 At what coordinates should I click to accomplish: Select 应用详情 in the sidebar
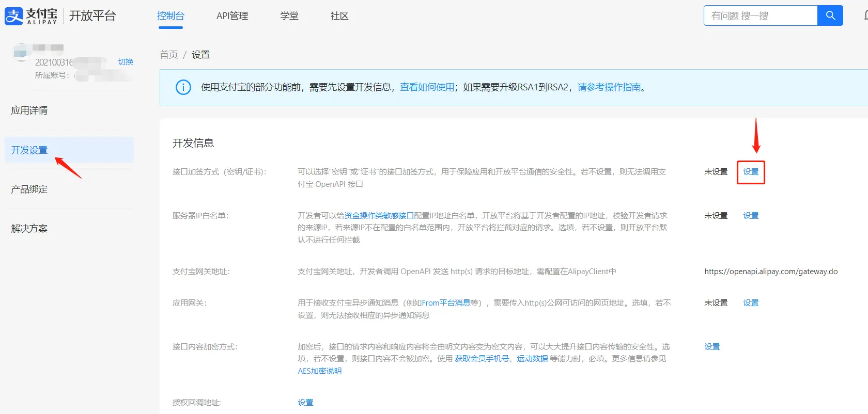29,110
